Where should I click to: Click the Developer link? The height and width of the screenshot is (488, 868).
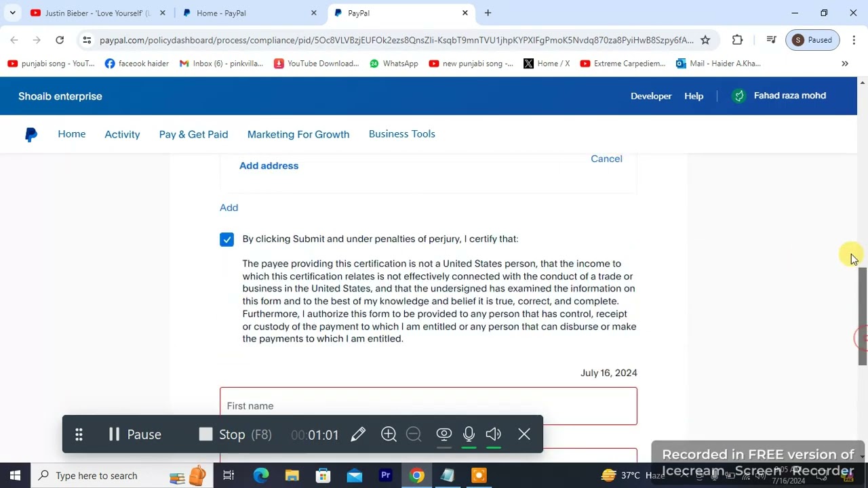pyautogui.click(x=651, y=96)
